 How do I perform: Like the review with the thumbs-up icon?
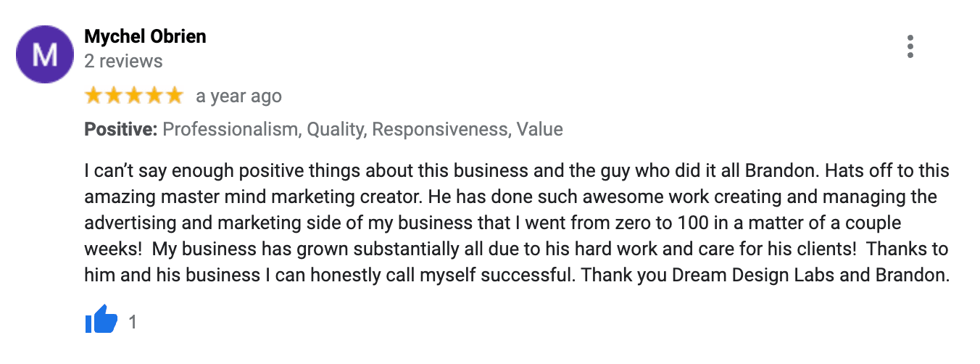coord(101,320)
